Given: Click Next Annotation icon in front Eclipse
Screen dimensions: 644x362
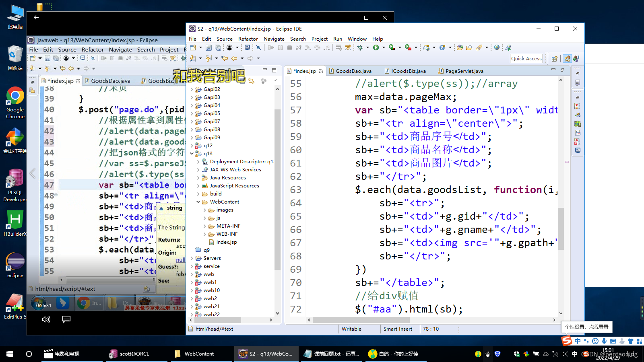Looking at the screenshot, I should [x=192, y=58].
